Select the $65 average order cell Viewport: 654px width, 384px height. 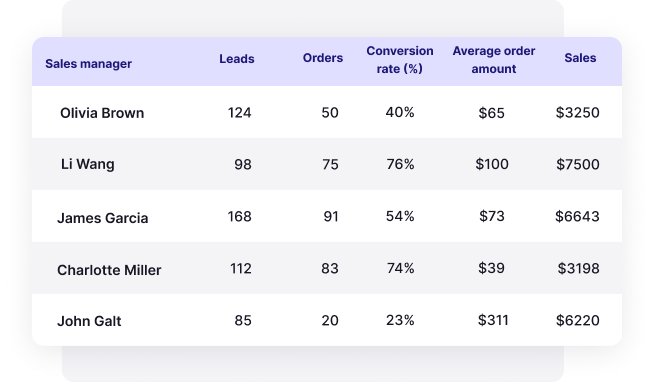pos(492,113)
